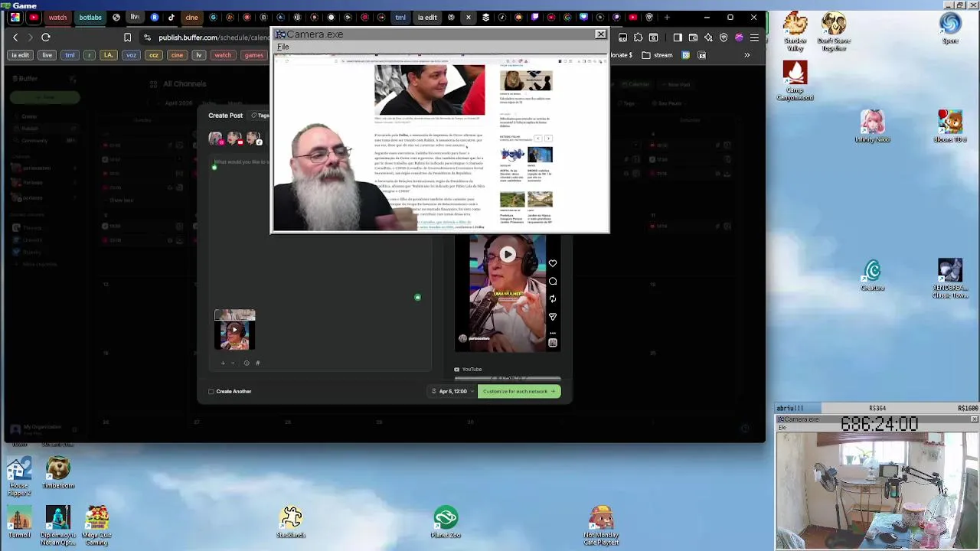This screenshot has width=980, height=551.
Task: Open the I.A. bookmark
Action: pos(108,55)
